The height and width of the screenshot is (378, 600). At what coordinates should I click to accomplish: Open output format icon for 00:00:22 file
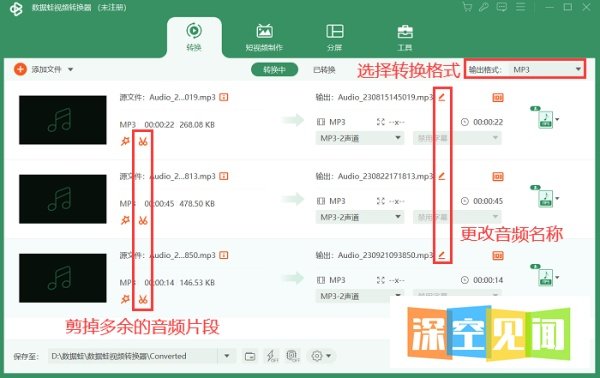click(x=545, y=118)
